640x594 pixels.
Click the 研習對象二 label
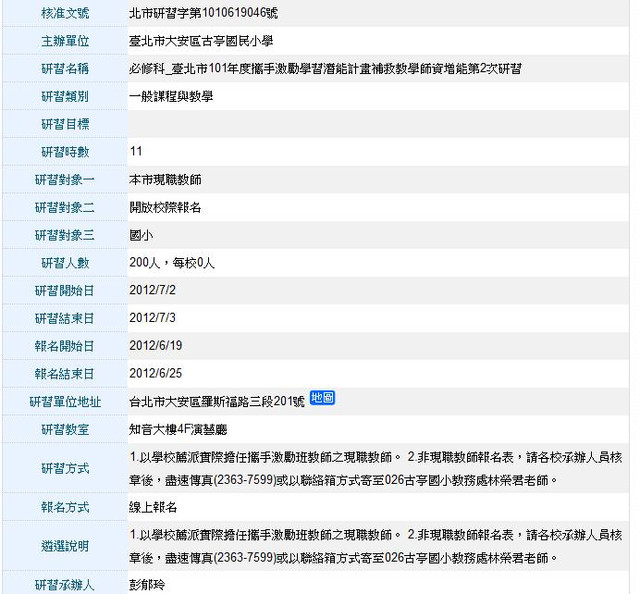click(x=64, y=207)
